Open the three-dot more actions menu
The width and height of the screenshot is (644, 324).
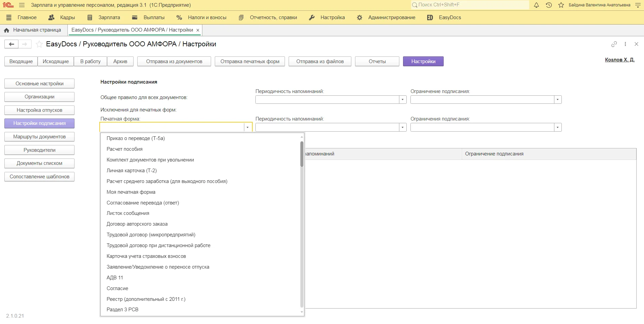pos(625,44)
